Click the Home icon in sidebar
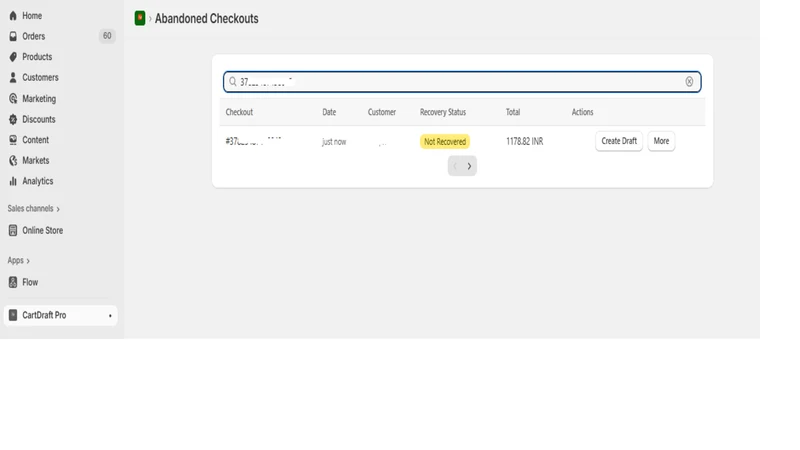This screenshot has height=450, width=800. pyautogui.click(x=13, y=16)
